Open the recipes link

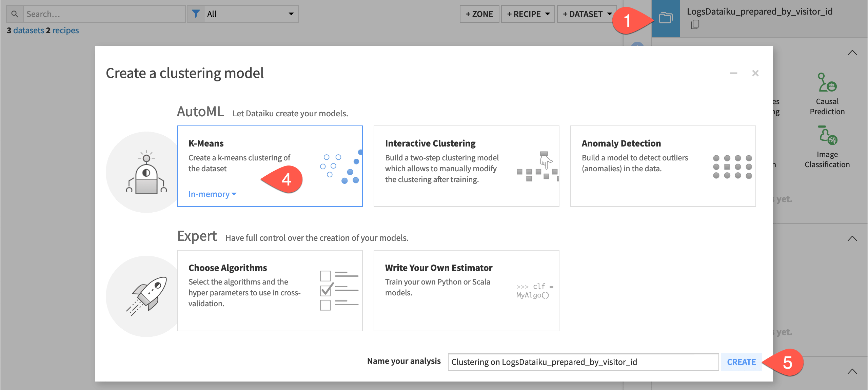pos(67,30)
